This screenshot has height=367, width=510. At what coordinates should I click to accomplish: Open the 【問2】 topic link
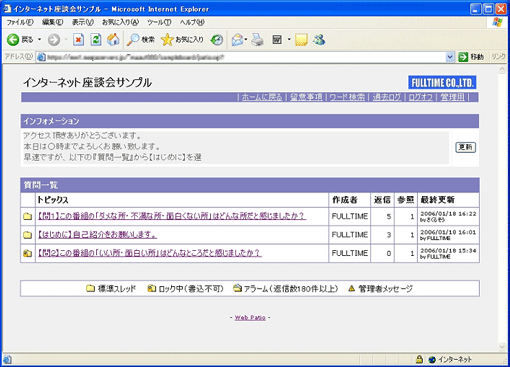tap(150, 253)
